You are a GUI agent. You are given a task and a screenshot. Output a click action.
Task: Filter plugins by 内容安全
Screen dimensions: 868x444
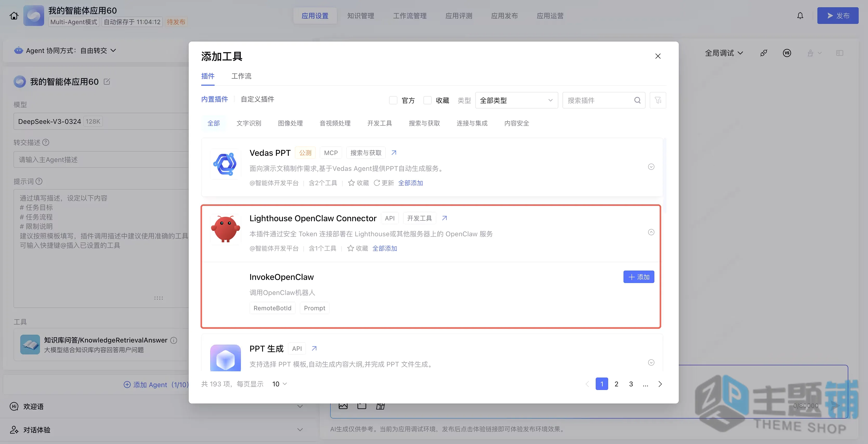click(x=517, y=123)
